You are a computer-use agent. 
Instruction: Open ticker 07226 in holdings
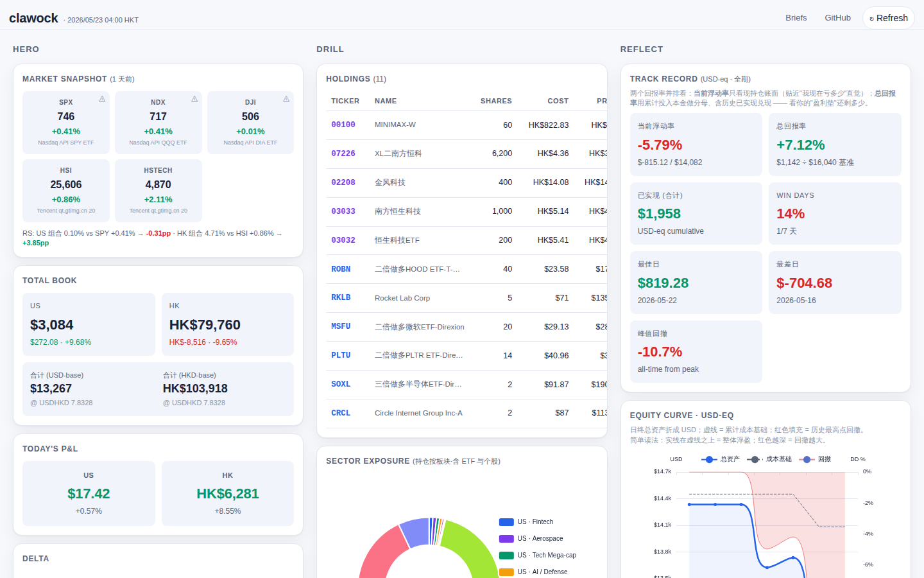[x=343, y=153]
